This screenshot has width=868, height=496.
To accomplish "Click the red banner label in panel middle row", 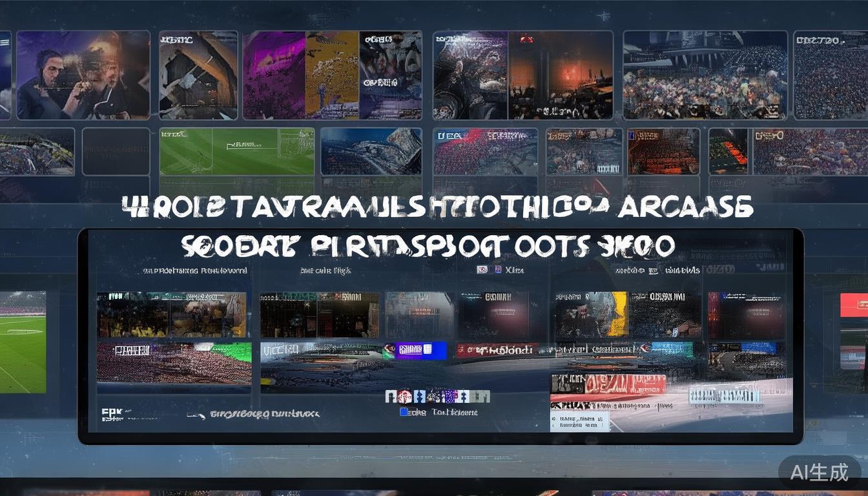I will [x=497, y=350].
